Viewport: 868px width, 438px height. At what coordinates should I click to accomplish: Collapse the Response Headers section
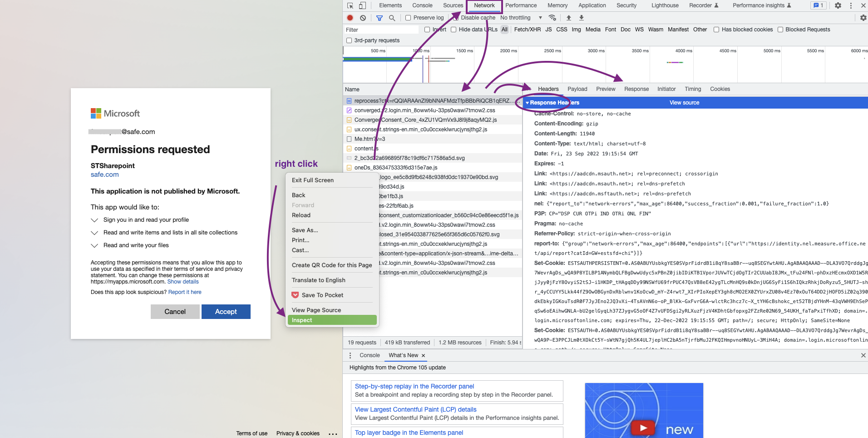(x=528, y=103)
